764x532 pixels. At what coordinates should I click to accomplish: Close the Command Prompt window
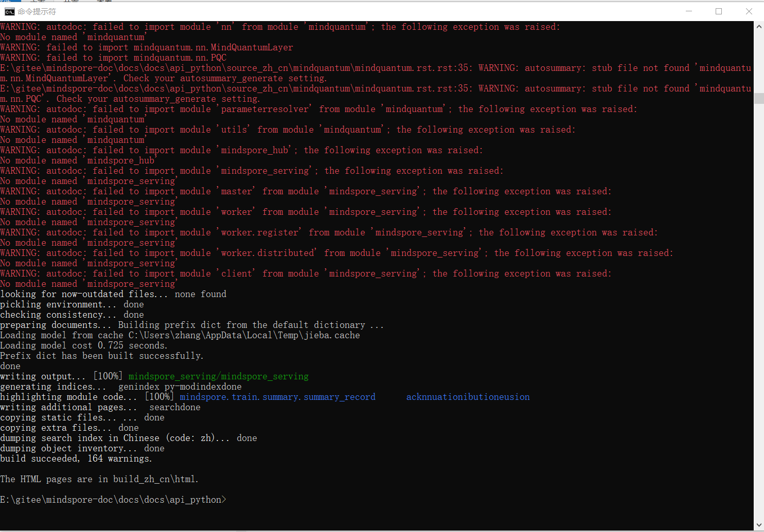click(x=749, y=11)
